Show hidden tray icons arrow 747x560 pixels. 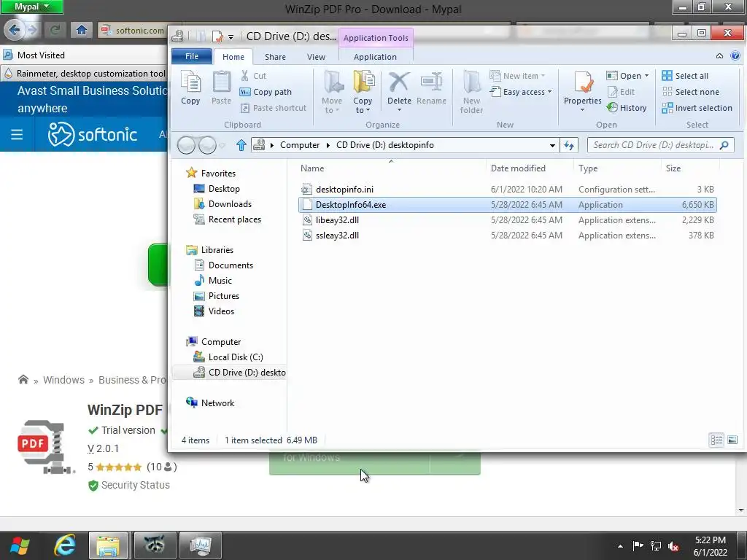[620, 546]
